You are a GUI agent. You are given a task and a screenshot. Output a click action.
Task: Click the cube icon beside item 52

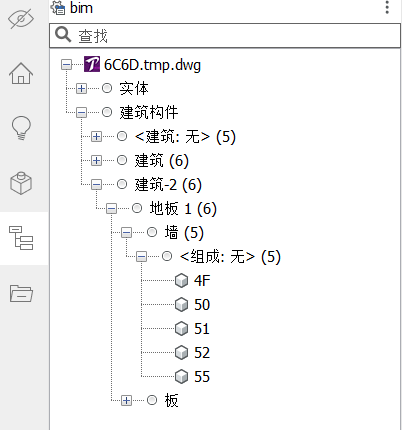(x=181, y=353)
